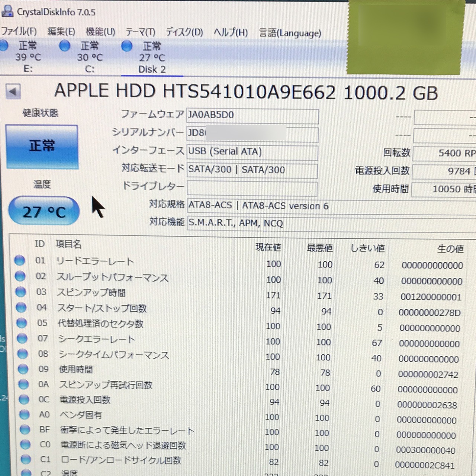Click the 27 °C temperature button
476x476 pixels.
tap(44, 211)
